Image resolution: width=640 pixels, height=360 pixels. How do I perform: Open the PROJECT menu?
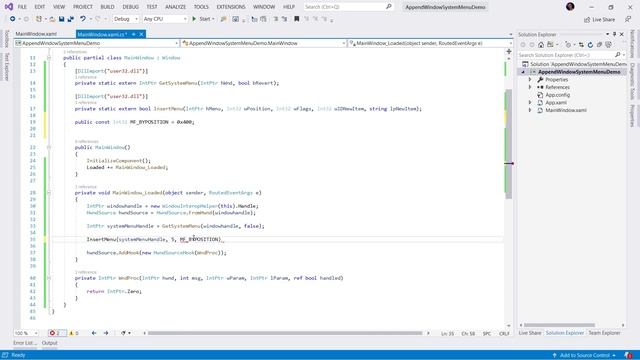[83, 7]
